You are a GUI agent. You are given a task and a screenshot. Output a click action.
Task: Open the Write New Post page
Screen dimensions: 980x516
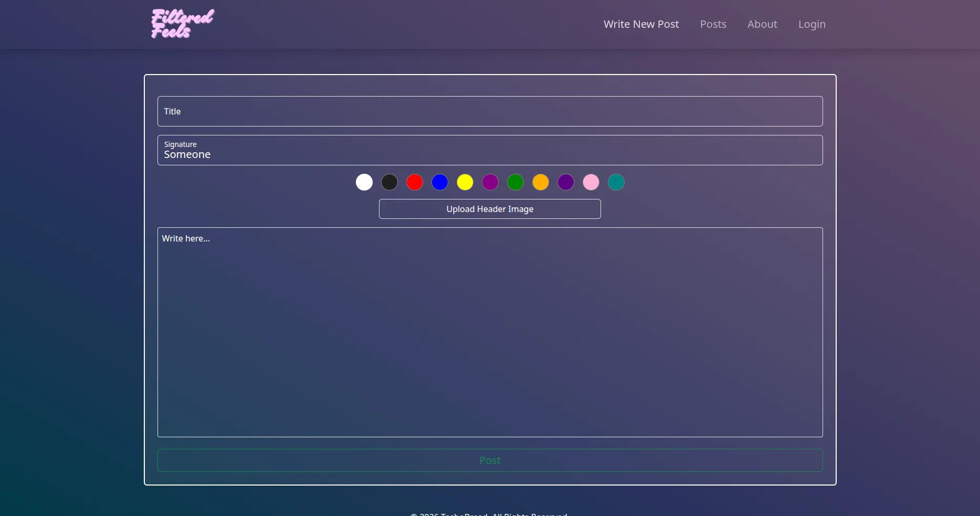641,24
